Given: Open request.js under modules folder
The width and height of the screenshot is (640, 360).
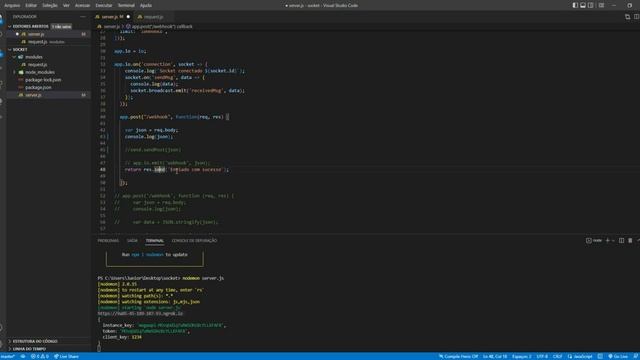Looking at the screenshot, I should pos(37,64).
